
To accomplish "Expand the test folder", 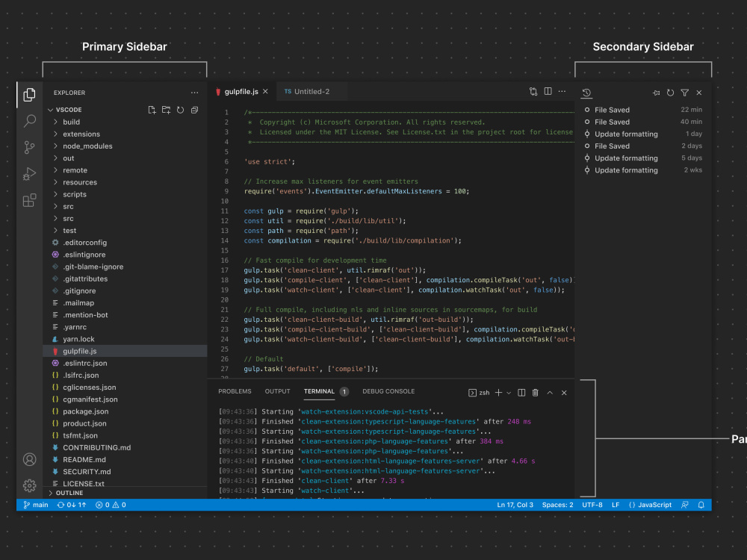I will [x=56, y=231].
